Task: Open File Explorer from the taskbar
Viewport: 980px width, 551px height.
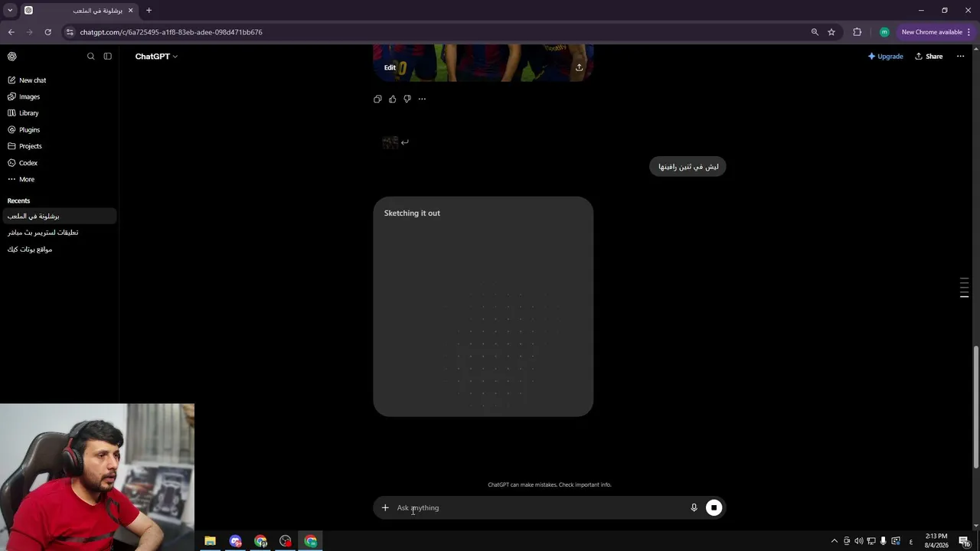Action: tap(210, 541)
